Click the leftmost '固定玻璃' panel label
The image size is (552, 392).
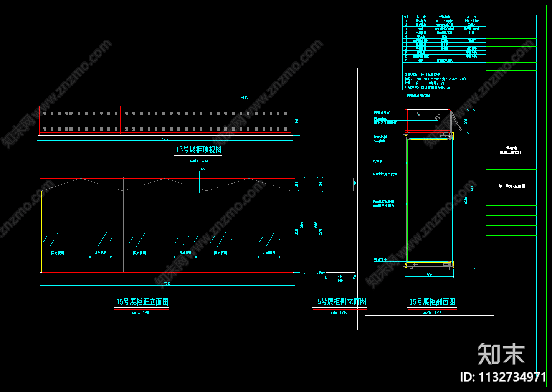pyautogui.click(x=58, y=253)
